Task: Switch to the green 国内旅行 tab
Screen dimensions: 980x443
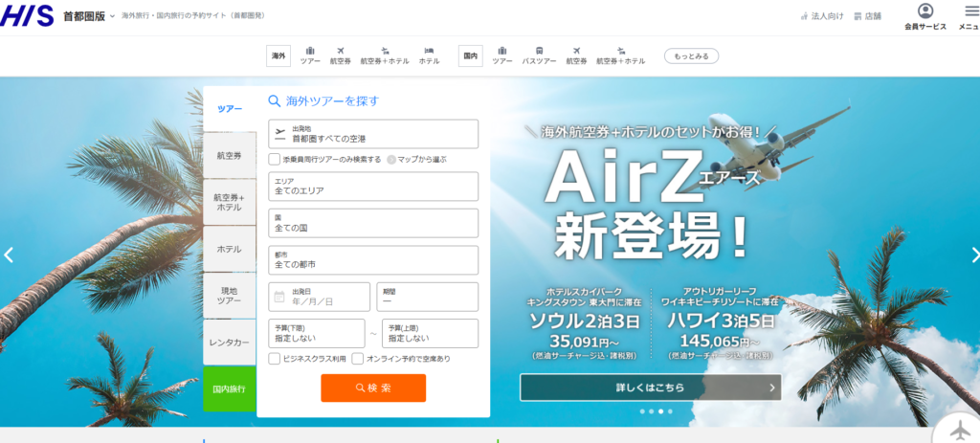Action: click(x=230, y=388)
